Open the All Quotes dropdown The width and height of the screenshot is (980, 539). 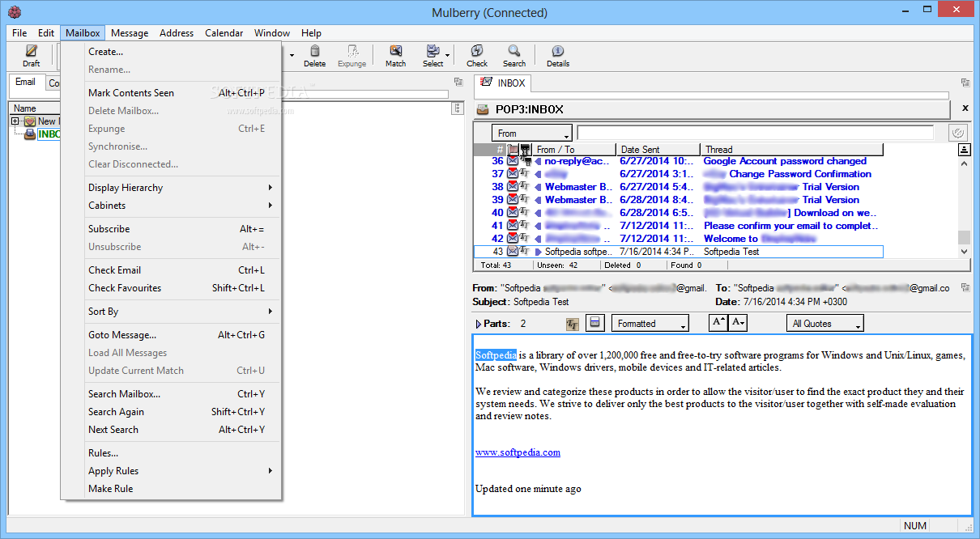pos(825,324)
